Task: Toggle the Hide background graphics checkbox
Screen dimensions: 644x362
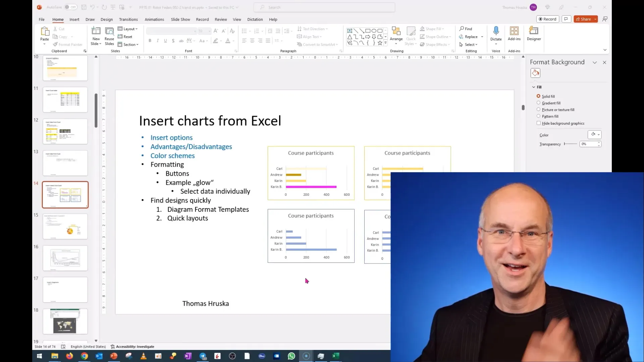Action: (x=538, y=123)
